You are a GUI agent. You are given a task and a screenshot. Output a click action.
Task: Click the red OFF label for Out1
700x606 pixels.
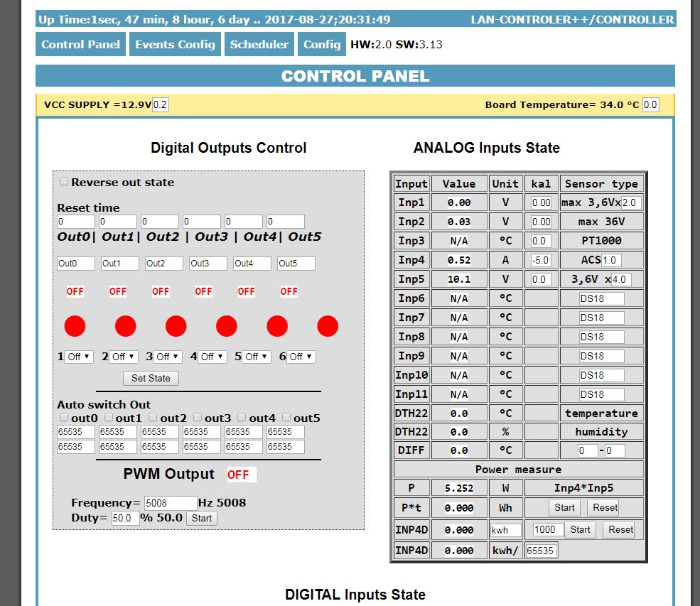click(x=118, y=291)
